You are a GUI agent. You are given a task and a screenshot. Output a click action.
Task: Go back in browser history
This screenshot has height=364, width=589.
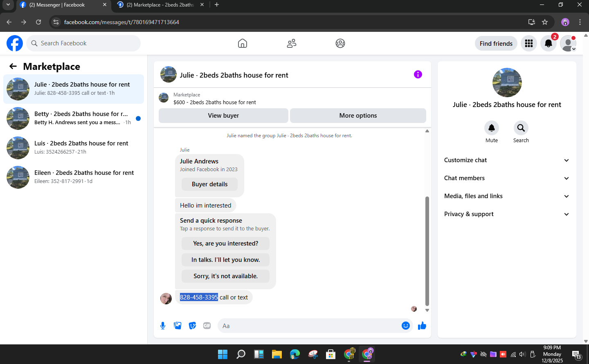(9, 22)
